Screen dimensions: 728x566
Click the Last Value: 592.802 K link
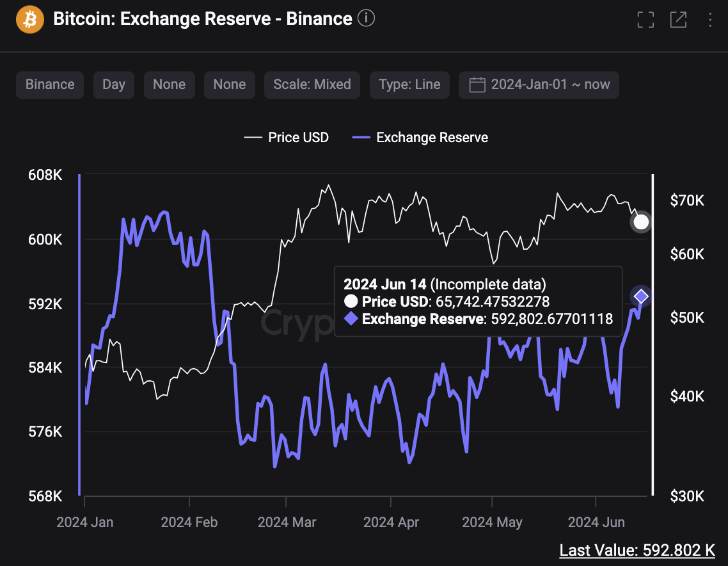coord(637,550)
